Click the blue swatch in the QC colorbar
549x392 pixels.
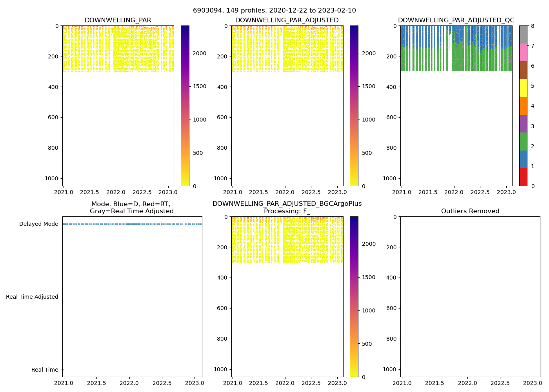[x=523, y=159]
